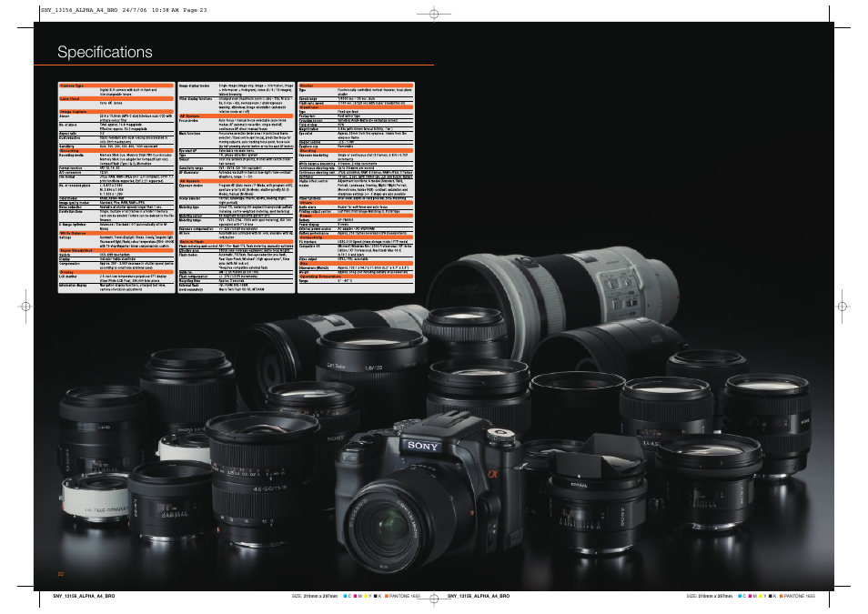
Task: Click the "Exposure bracketing" row label
Action: click(x=314, y=155)
